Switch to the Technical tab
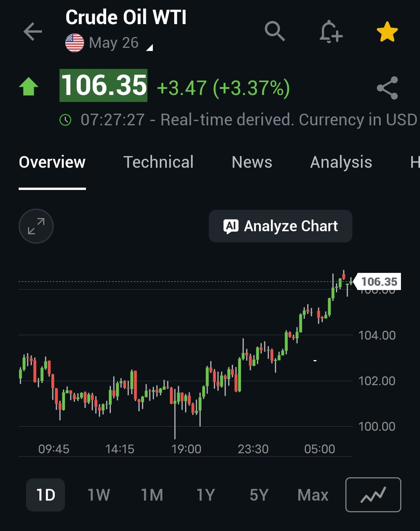Screen dimensions: 420x531 158,162
